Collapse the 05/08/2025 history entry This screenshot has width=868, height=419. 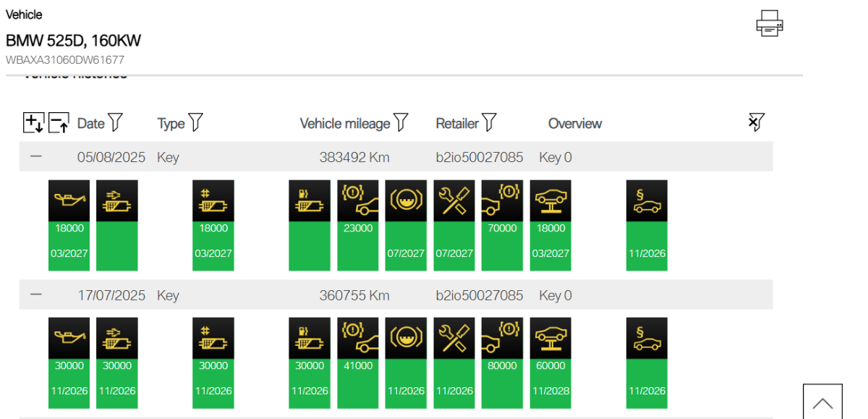tap(36, 156)
